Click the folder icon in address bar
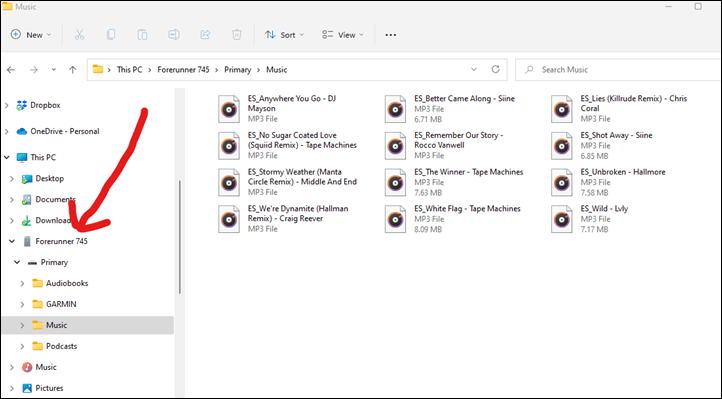 click(x=98, y=69)
